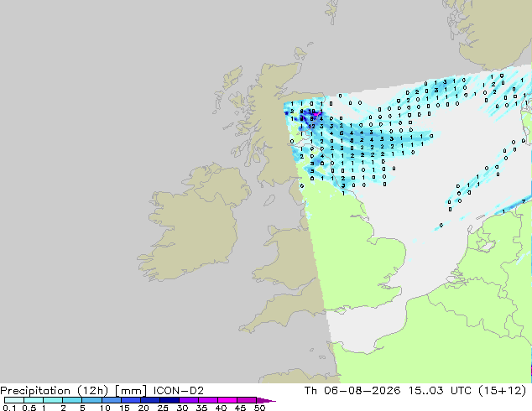This screenshot has height=411, width=532.
Task: Click the 'Precipitation (12h)' title text
Action: [55, 391]
